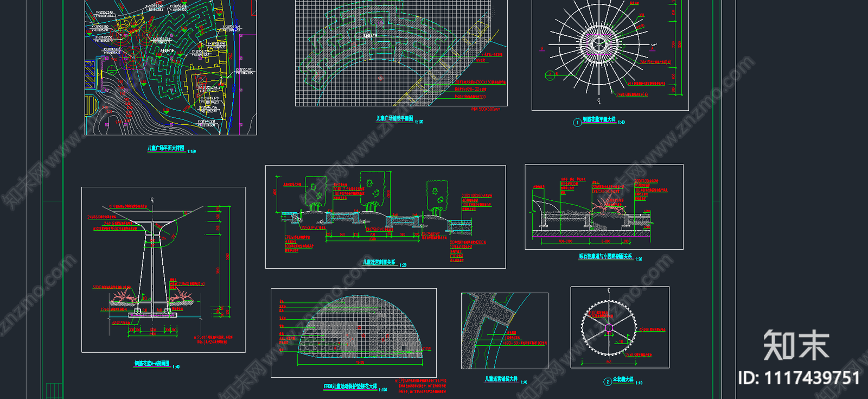
Task: Select the 儿童广场铺装平面图 title label
Action: [394, 118]
